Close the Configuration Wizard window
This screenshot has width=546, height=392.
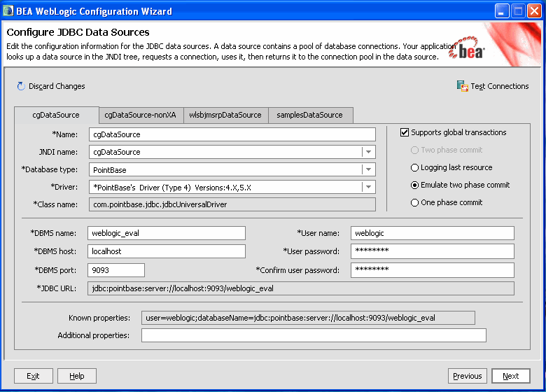pyautogui.click(x=534, y=11)
